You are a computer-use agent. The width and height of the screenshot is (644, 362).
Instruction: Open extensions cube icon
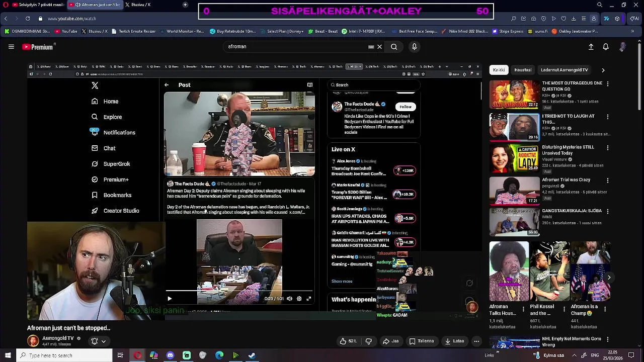(x=617, y=19)
